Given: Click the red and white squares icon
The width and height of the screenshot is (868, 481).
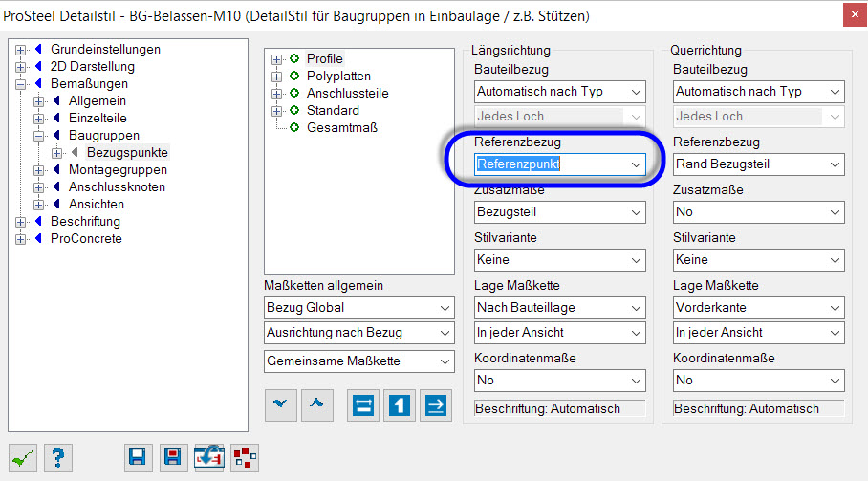Looking at the screenshot, I should (245, 457).
